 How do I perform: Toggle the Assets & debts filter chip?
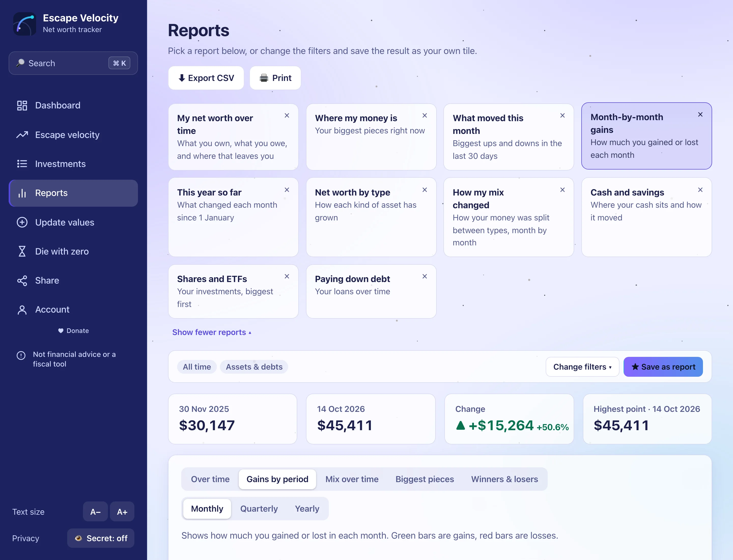254,367
